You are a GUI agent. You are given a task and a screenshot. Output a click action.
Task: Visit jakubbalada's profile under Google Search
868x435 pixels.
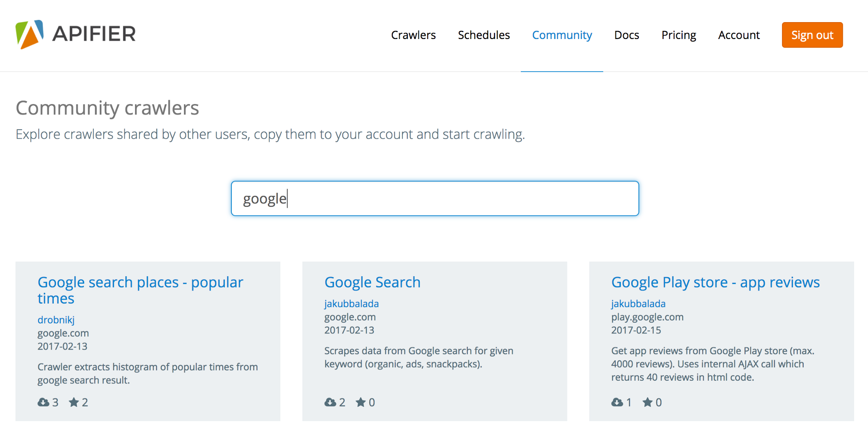pos(351,304)
